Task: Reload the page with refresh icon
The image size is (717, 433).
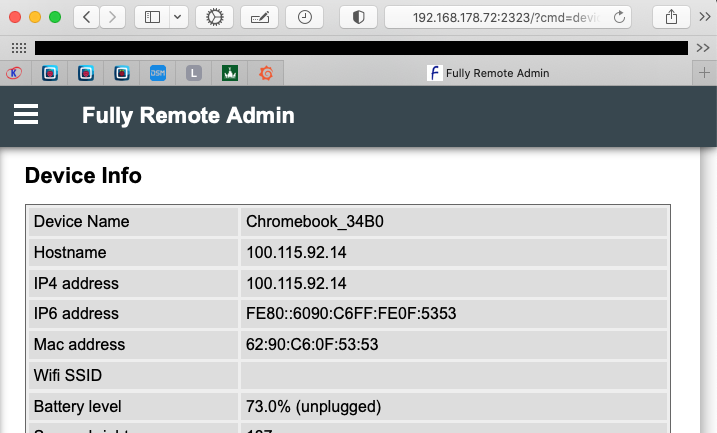Action: (x=620, y=17)
